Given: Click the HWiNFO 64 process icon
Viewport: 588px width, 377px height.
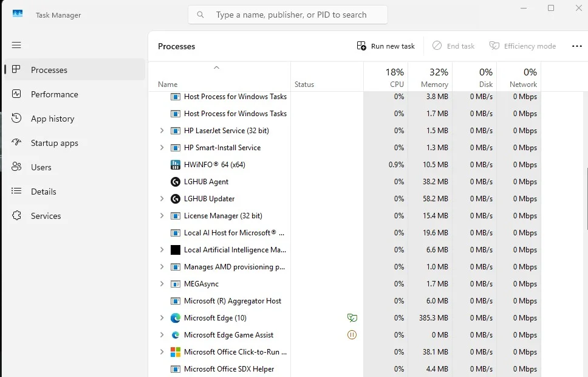Looking at the screenshot, I should pyautogui.click(x=175, y=164).
